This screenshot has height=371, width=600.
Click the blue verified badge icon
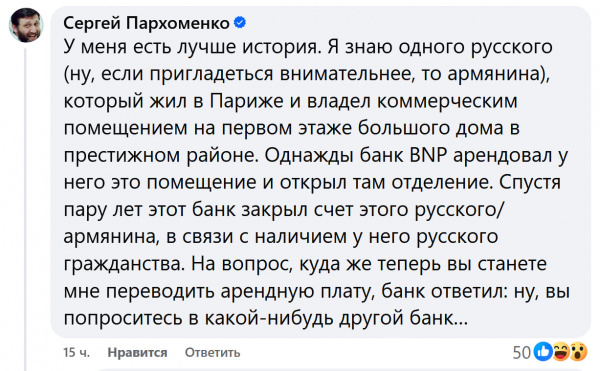pos(240,23)
